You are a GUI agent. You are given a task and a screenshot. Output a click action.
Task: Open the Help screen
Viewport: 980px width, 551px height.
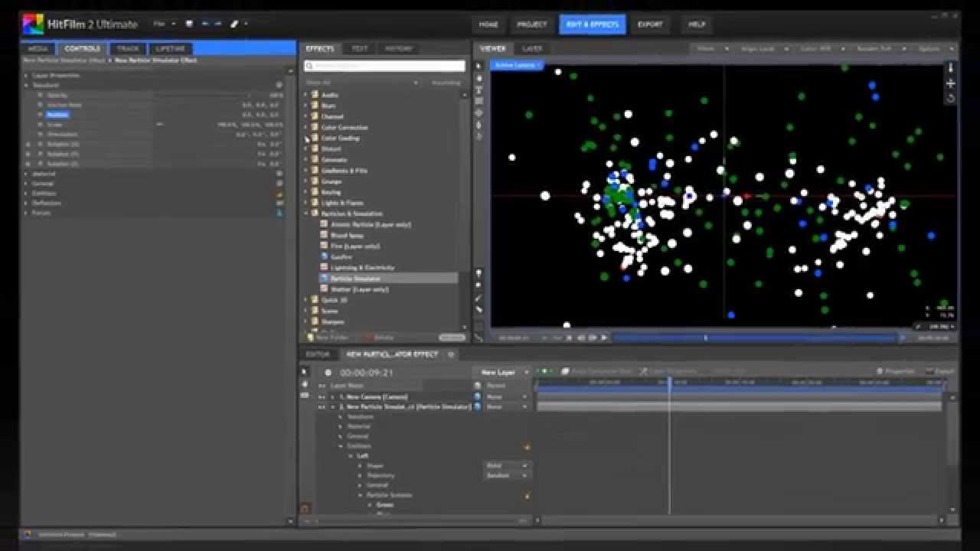(696, 24)
